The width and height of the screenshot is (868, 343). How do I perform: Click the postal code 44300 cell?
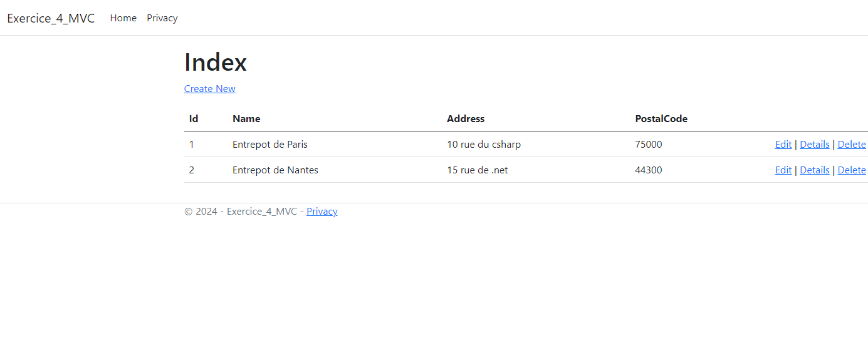[x=649, y=170]
